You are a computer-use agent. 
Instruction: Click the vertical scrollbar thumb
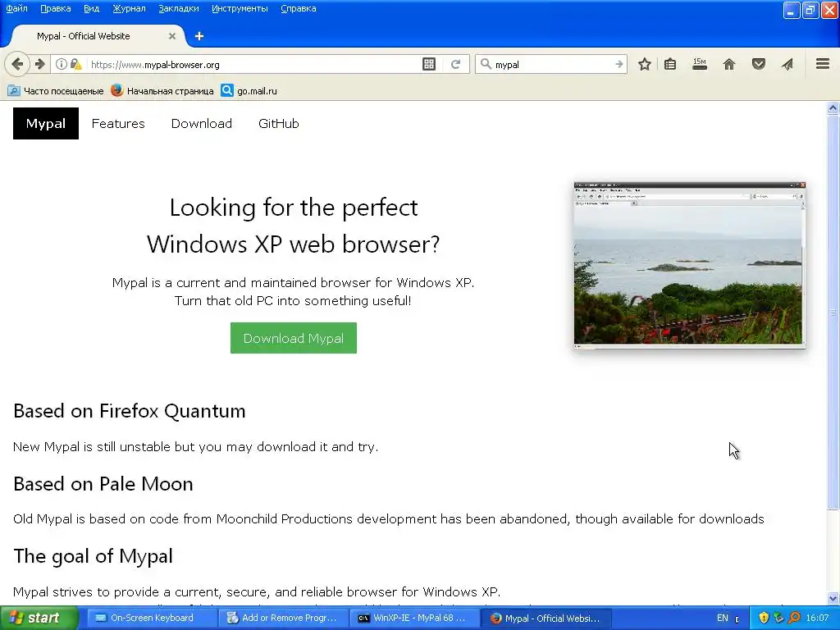click(x=833, y=312)
